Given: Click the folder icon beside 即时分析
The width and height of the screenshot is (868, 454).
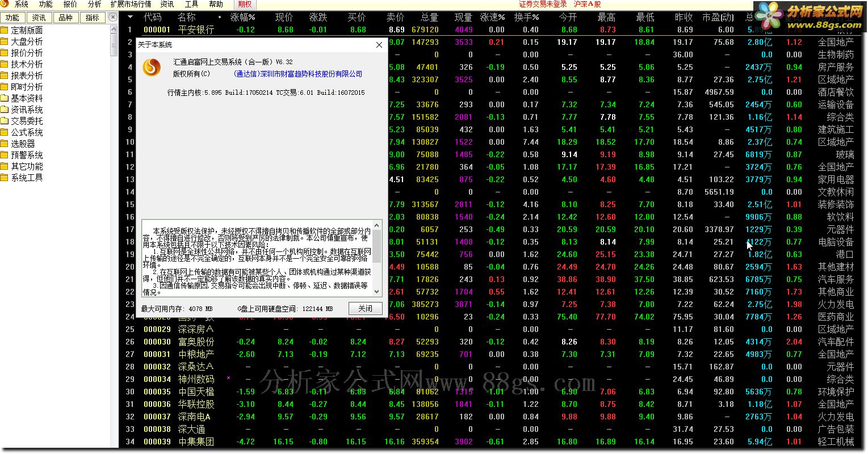Looking at the screenshot, I should tap(5, 87).
